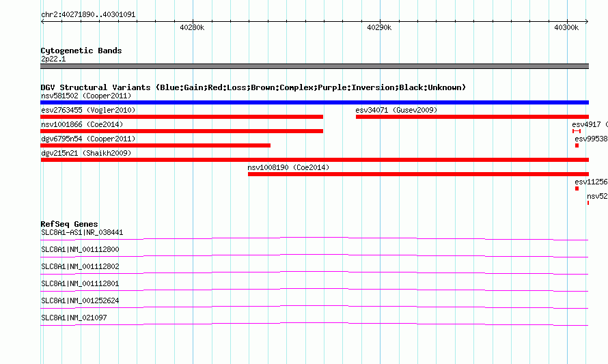Select the red nsv1001866 loss bar
This screenshot has height=364, width=608.
coord(182,131)
